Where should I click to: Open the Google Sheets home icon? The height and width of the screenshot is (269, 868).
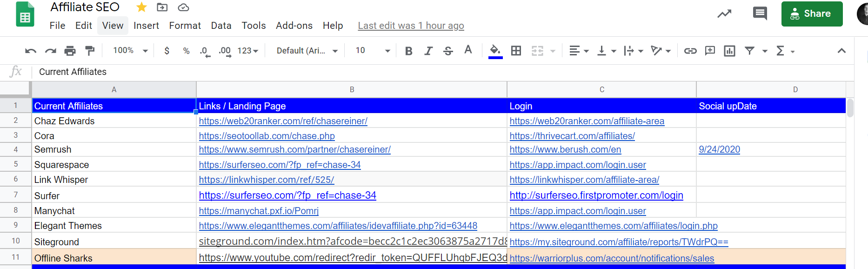tap(25, 14)
